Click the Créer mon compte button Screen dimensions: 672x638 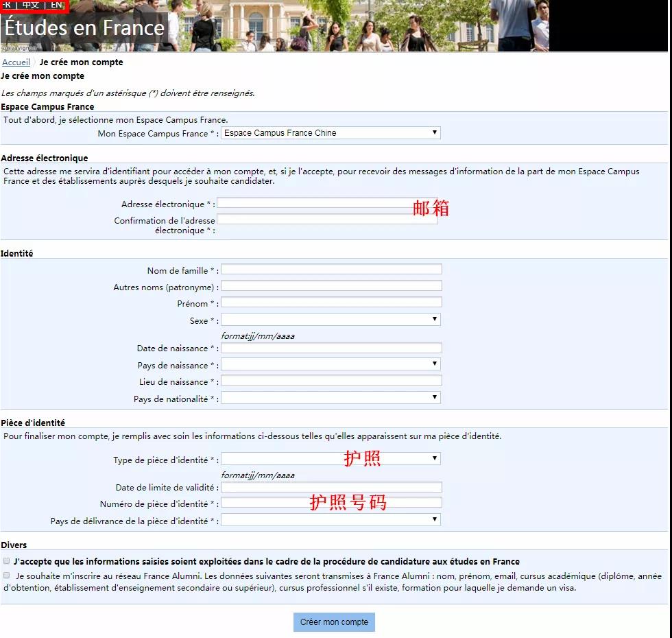(x=334, y=622)
